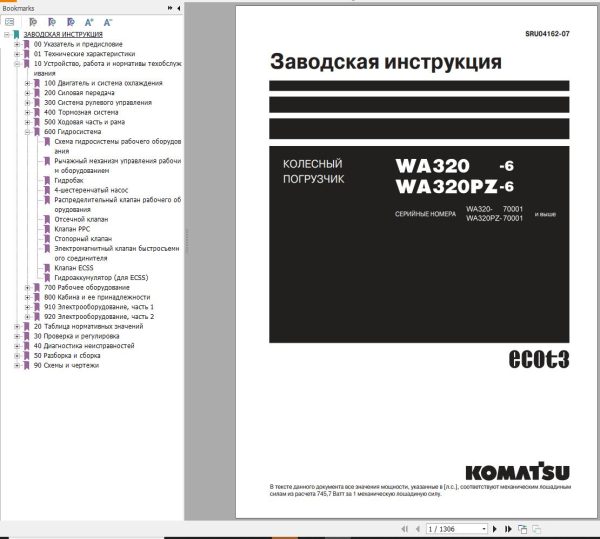Expand 910 Электрооборудование, часть 1 node
The image size is (600, 539).
(x=27, y=307)
